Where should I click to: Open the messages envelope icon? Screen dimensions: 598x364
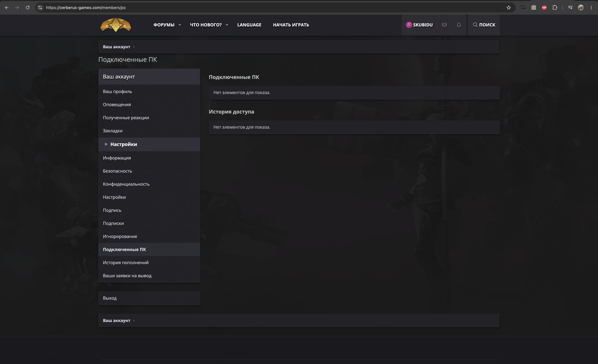point(444,25)
